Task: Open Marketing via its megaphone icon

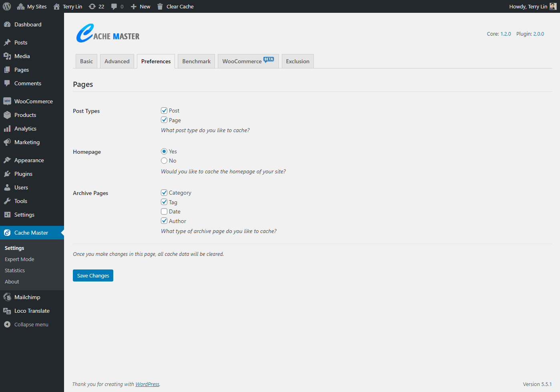Action: (7, 142)
